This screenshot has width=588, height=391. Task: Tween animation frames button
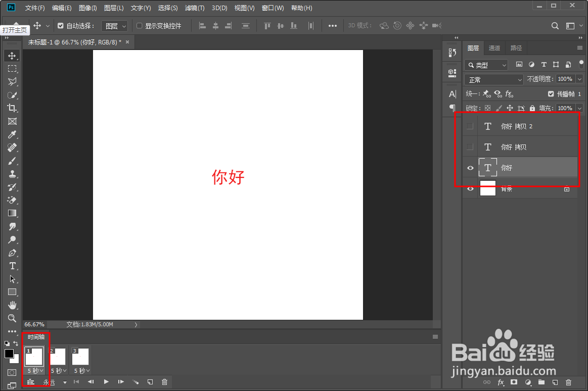(x=135, y=382)
